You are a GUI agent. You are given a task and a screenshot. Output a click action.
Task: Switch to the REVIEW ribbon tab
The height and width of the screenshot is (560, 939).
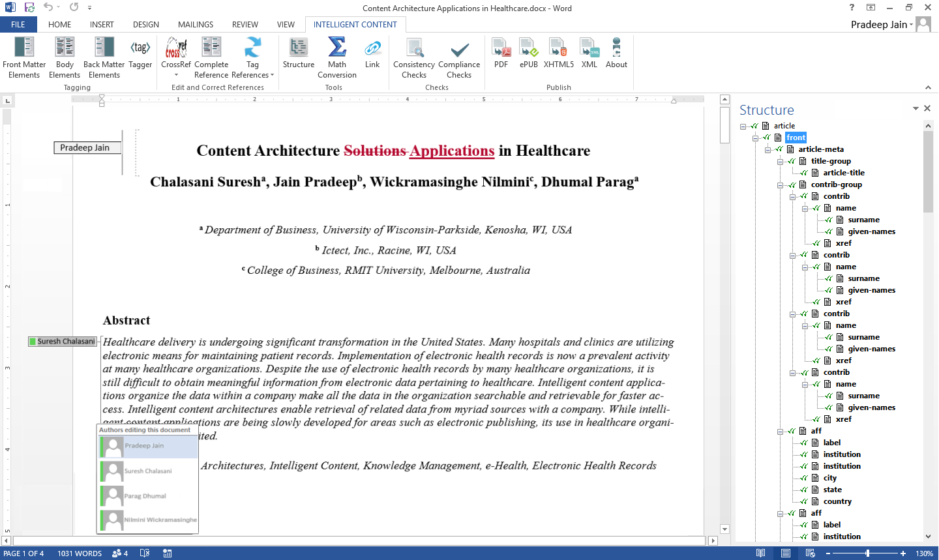(x=245, y=25)
